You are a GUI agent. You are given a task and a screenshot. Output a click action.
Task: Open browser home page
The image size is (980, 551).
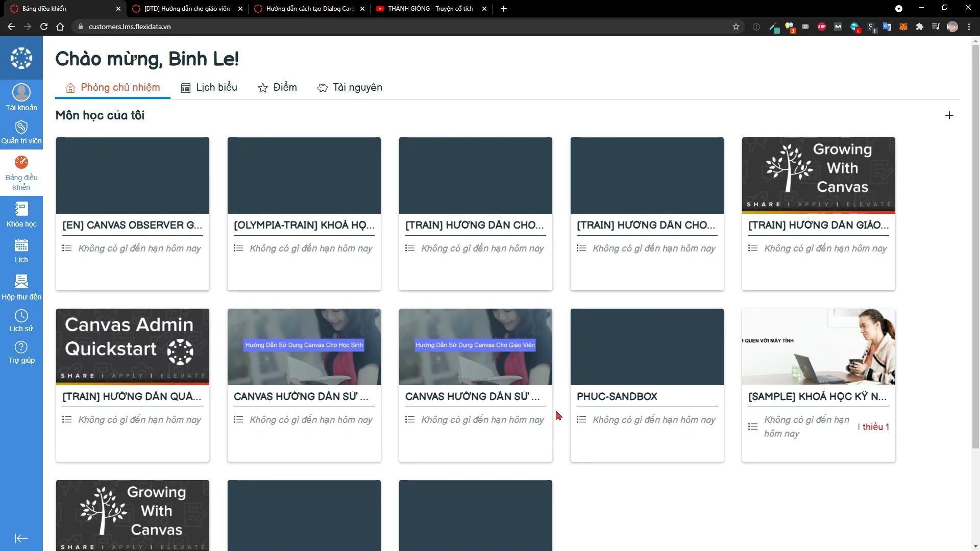60,27
